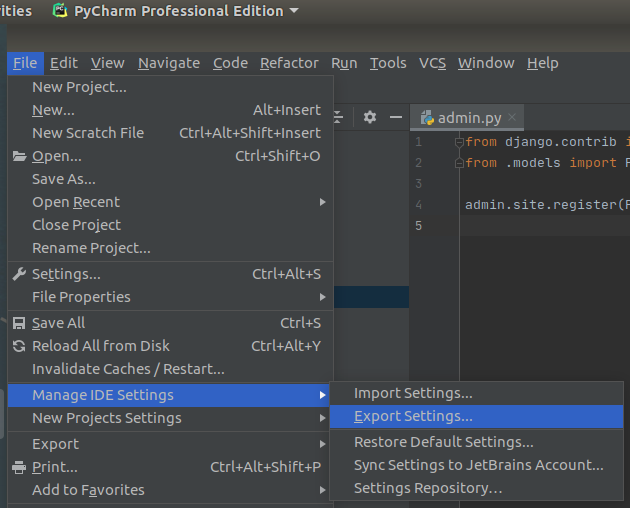Choose Print... from File menu
The width and height of the screenshot is (630, 508).
(169, 467)
